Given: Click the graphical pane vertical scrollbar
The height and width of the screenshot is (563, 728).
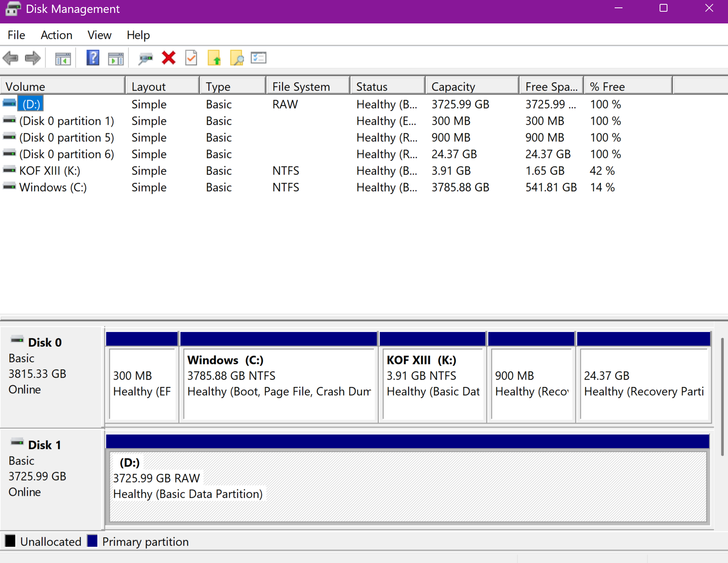Looking at the screenshot, I should (722, 396).
